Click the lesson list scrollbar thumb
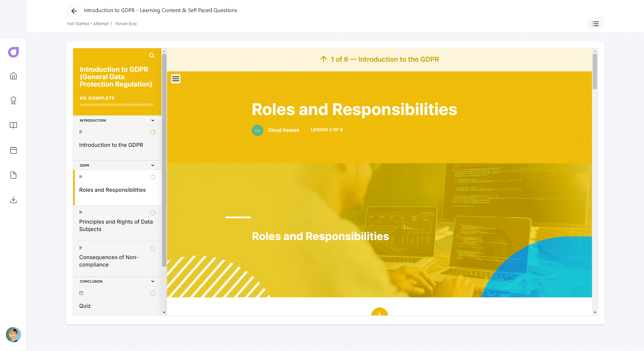Screen dimensions: 644x351 164,160
